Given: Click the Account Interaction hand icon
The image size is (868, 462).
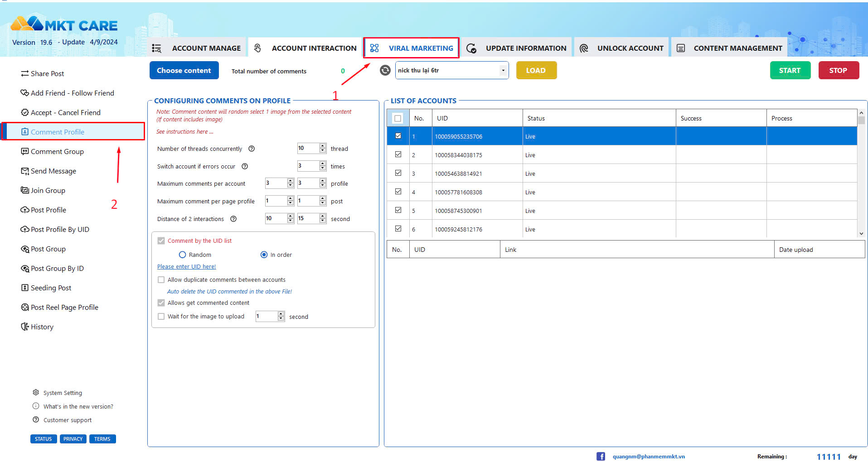Looking at the screenshot, I should click(x=257, y=48).
